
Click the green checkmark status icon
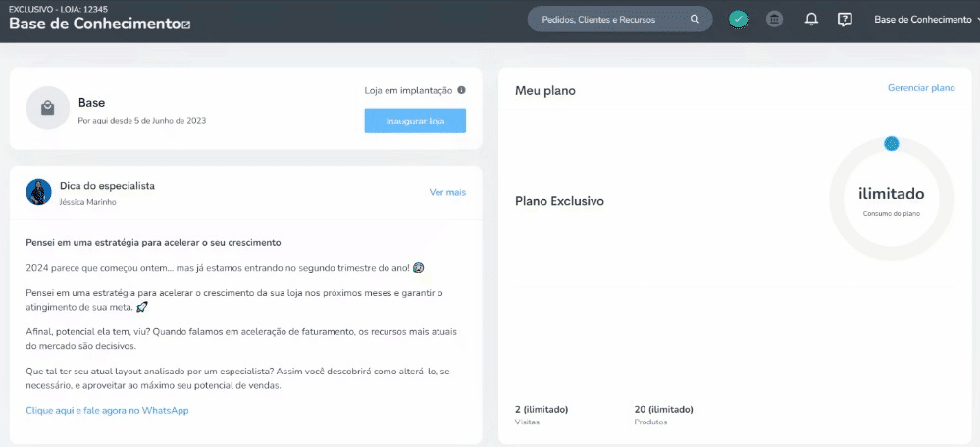(738, 20)
